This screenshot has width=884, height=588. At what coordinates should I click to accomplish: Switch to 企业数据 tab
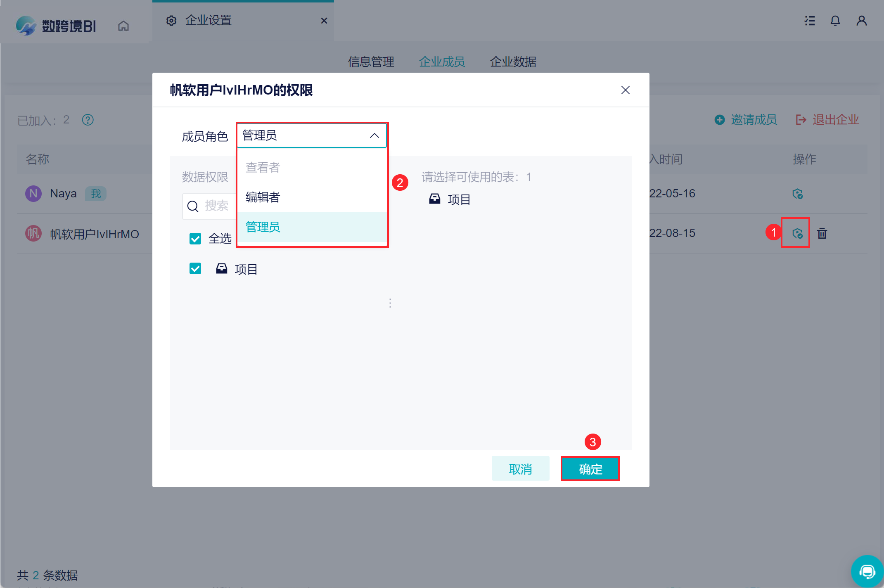(x=513, y=62)
